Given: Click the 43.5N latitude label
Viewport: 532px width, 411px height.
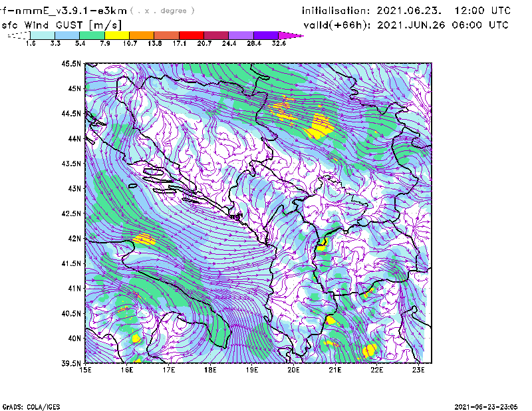Looking at the screenshot, I should click(x=71, y=164).
